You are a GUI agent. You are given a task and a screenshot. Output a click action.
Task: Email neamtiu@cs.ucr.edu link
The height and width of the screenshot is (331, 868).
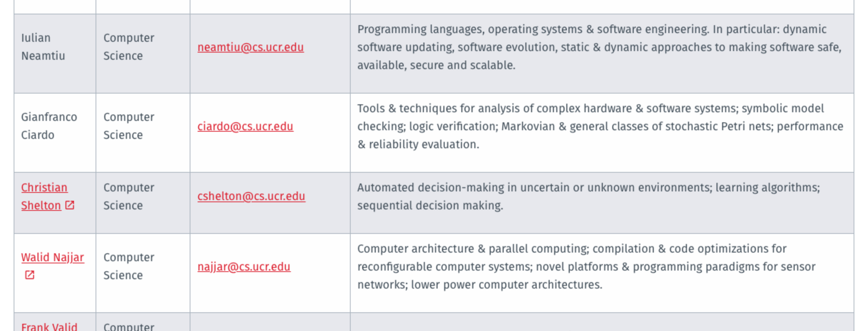(x=250, y=47)
